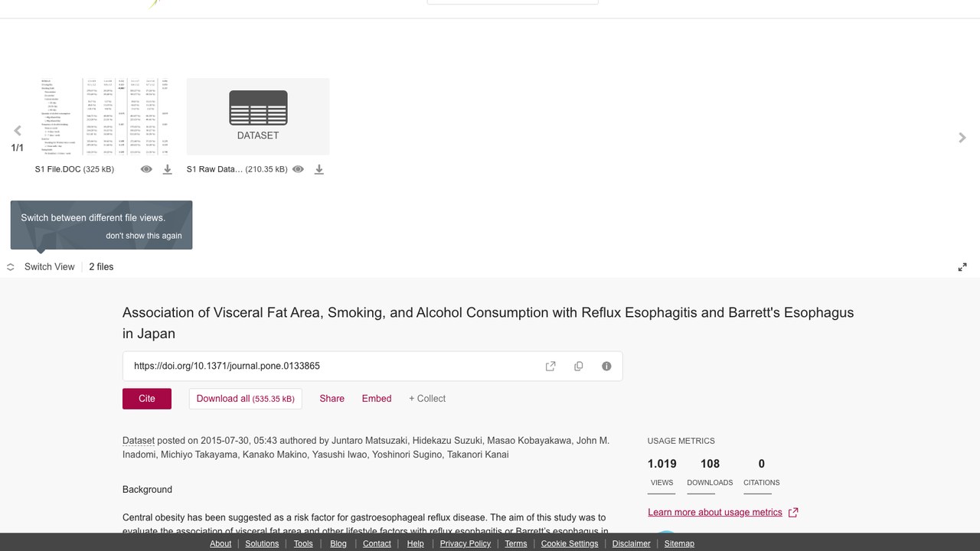Show DOI info via info icon
Image resolution: width=980 pixels, height=551 pixels.
(x=606, y=366)
